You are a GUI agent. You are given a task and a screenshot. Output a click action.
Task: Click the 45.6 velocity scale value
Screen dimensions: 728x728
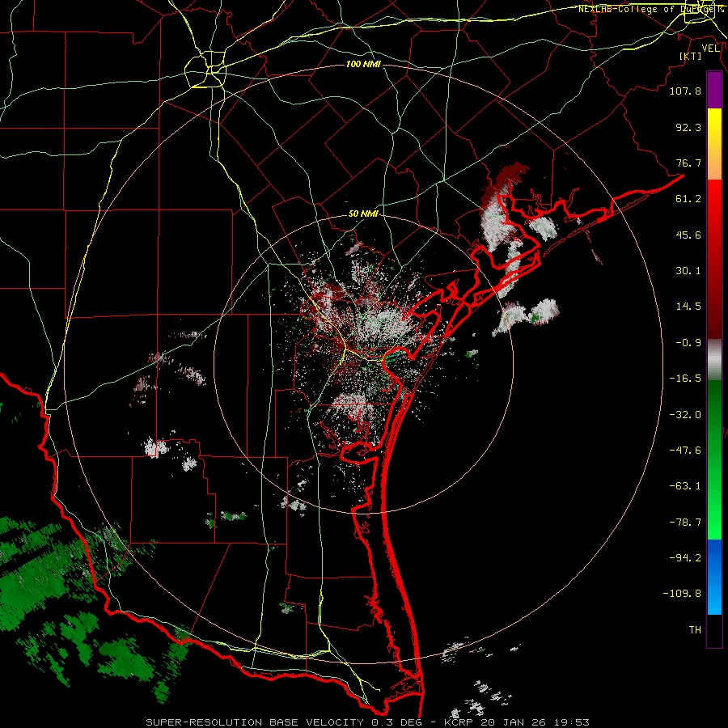pyautogui.click(x=688, y=235)
